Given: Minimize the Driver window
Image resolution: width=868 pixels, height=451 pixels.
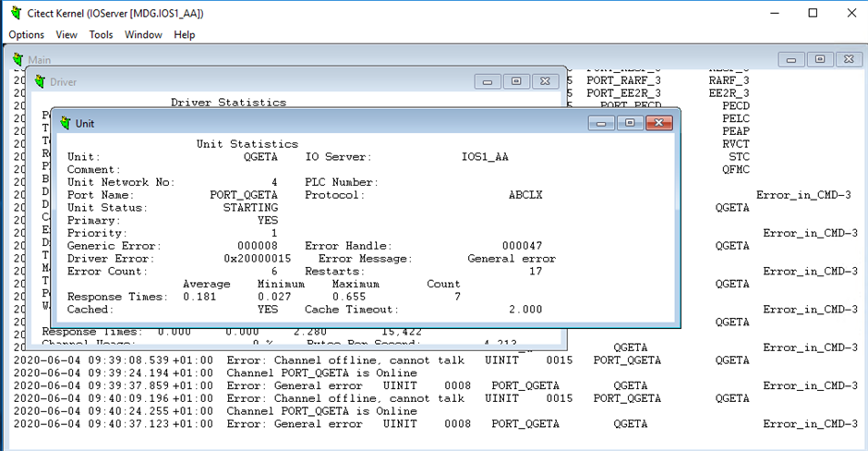Looking at the screenshot, I should pyautogui.click(x=488, y=81).
